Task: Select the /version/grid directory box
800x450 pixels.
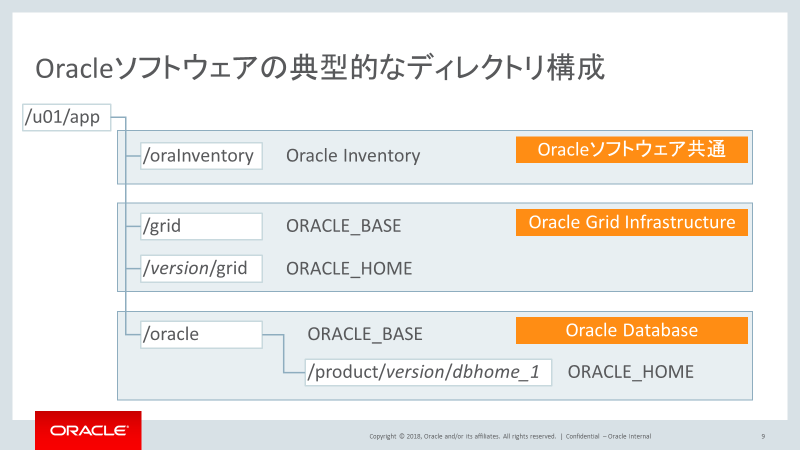Action: (200, 268)
